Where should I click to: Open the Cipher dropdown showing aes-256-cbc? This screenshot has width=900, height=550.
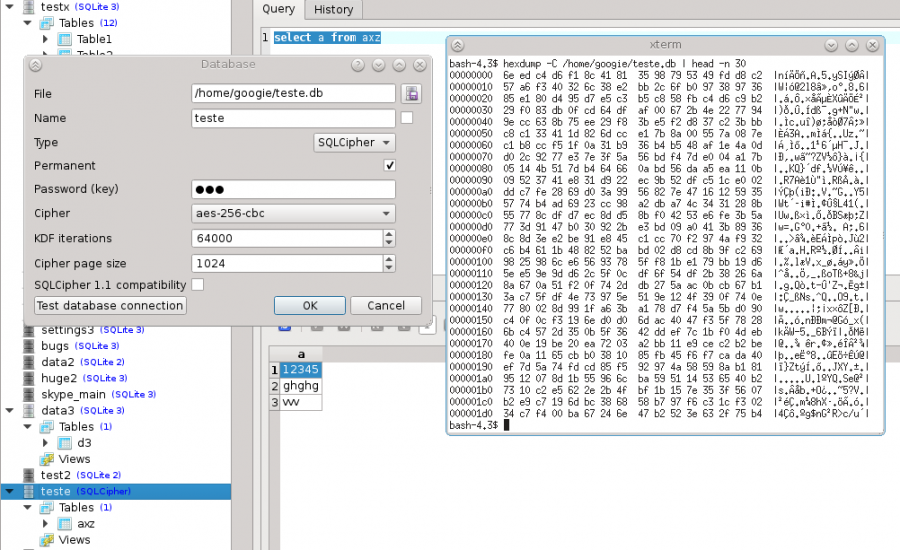[293, 213]
